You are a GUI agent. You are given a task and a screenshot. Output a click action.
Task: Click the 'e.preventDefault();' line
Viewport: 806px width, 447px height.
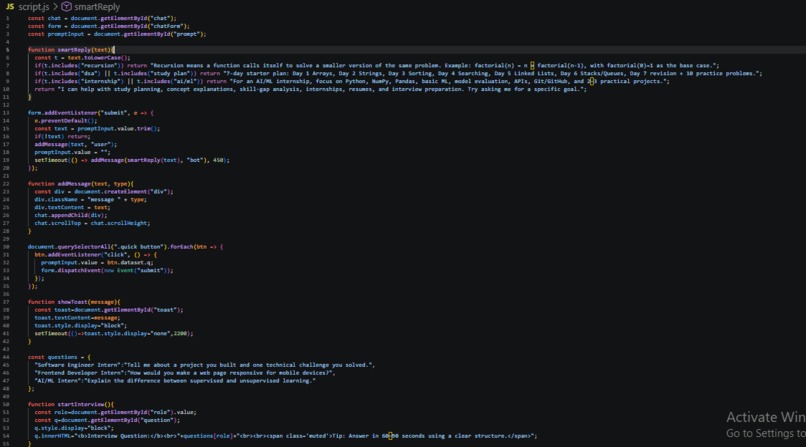pos(66,121)
